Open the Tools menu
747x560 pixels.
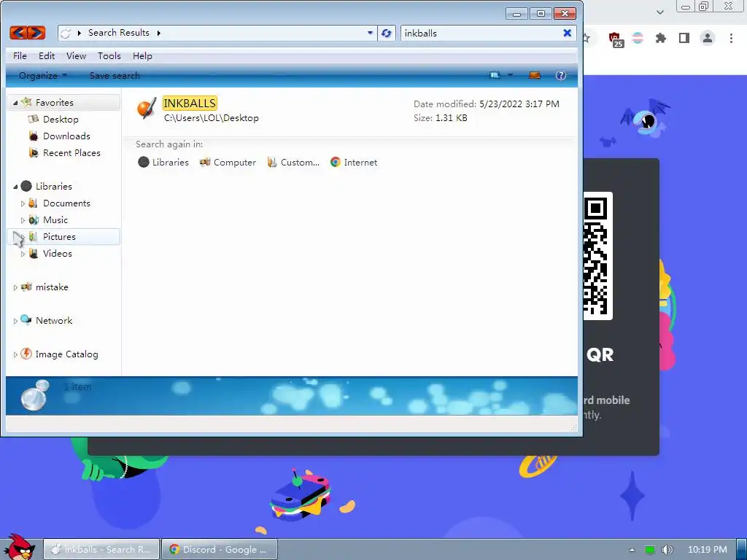pyautogui.click(x=109, y=55)
